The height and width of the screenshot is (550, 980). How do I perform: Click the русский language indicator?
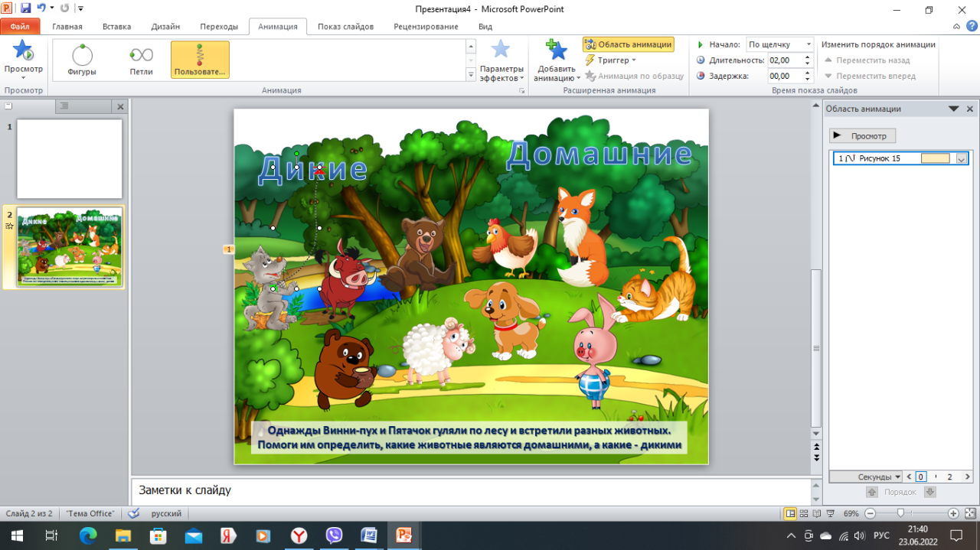tap(166, 513)
